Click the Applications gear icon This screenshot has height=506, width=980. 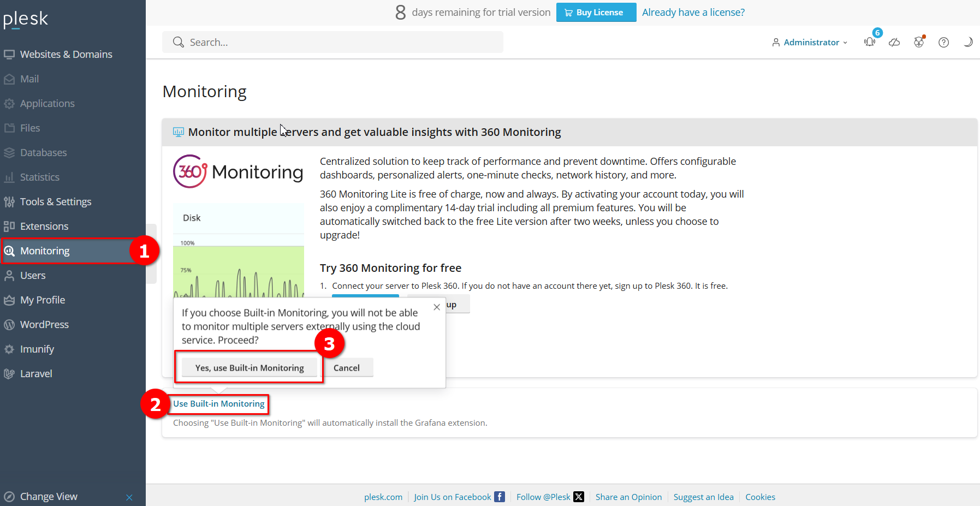[9, 104]
